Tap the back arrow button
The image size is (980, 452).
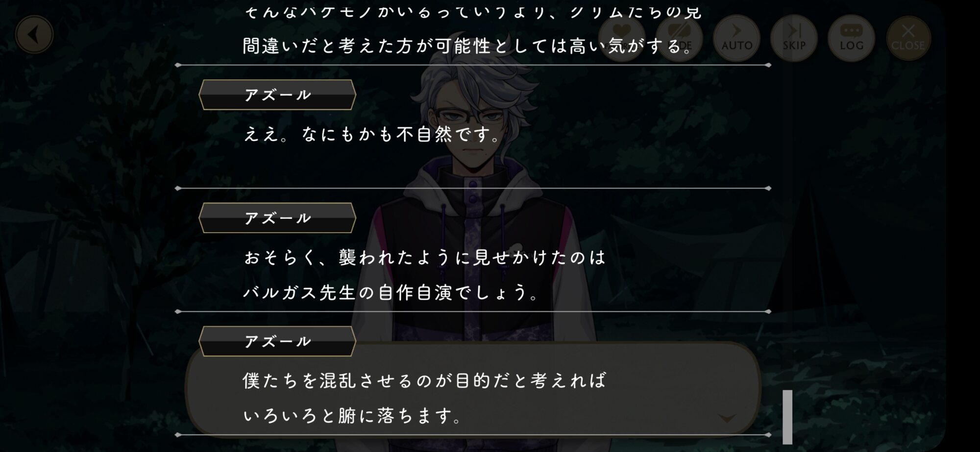[x=34, y=35]
